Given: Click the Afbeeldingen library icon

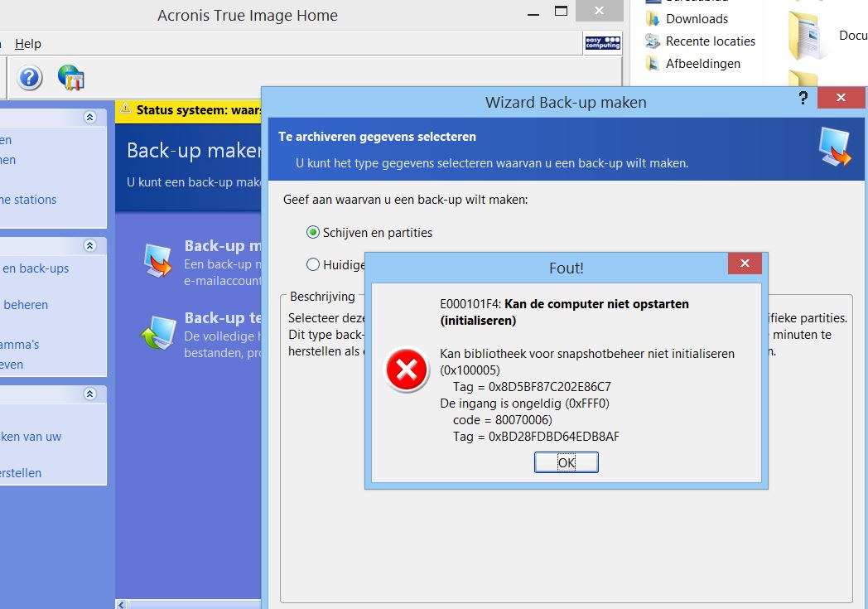Looking at the screenshot, I should click(x=653, y=63).
